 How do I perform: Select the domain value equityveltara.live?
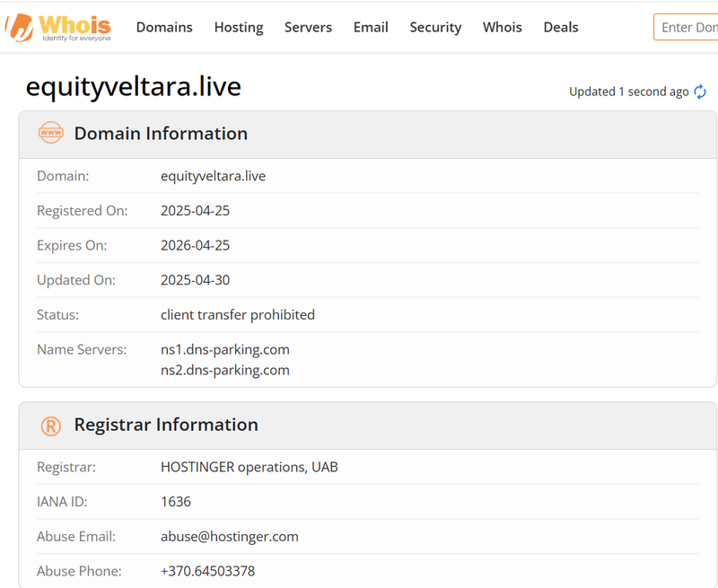tap(213, 176)
